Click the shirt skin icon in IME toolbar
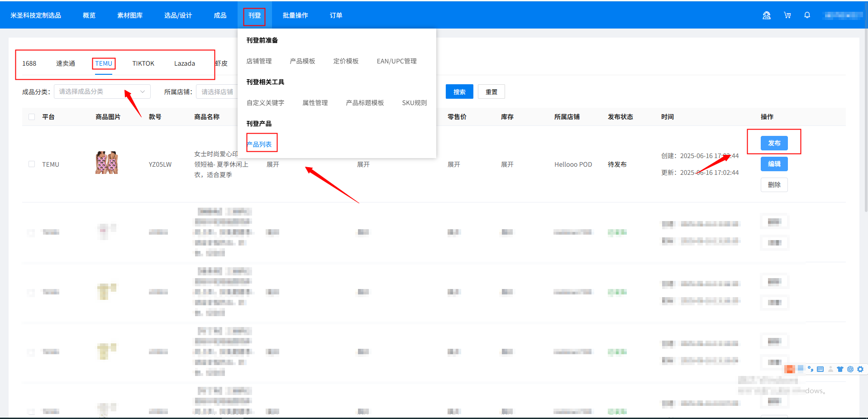The width and height of the screenshot is (868, 419). [x=840, y=369]
